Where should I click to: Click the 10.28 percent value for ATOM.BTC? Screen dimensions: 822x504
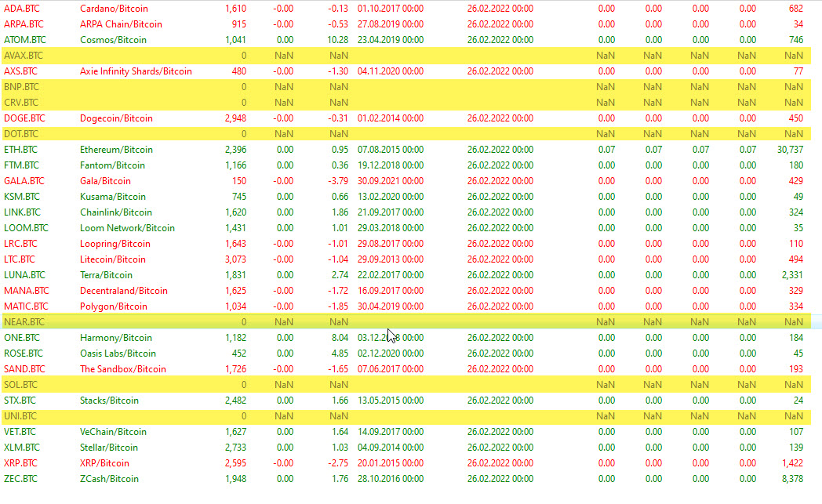coord(337,40)
